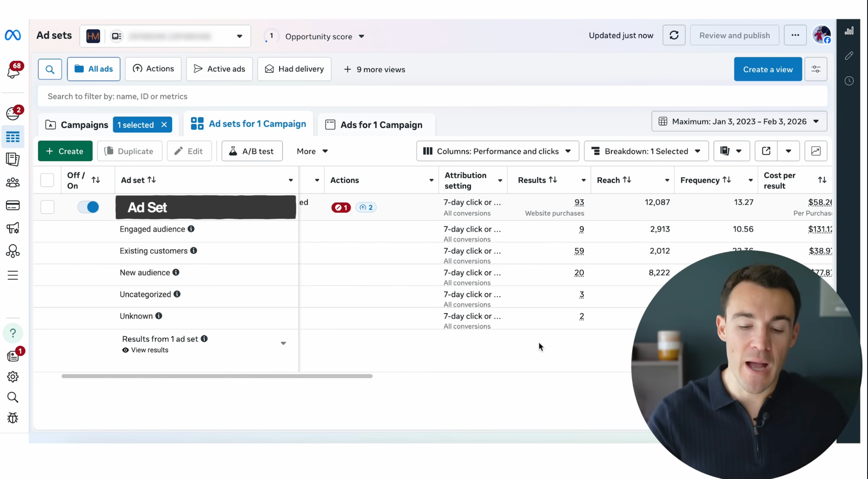Click the refresh data icon
Viewport: 868px width, 479px height.
coord(674,35)
